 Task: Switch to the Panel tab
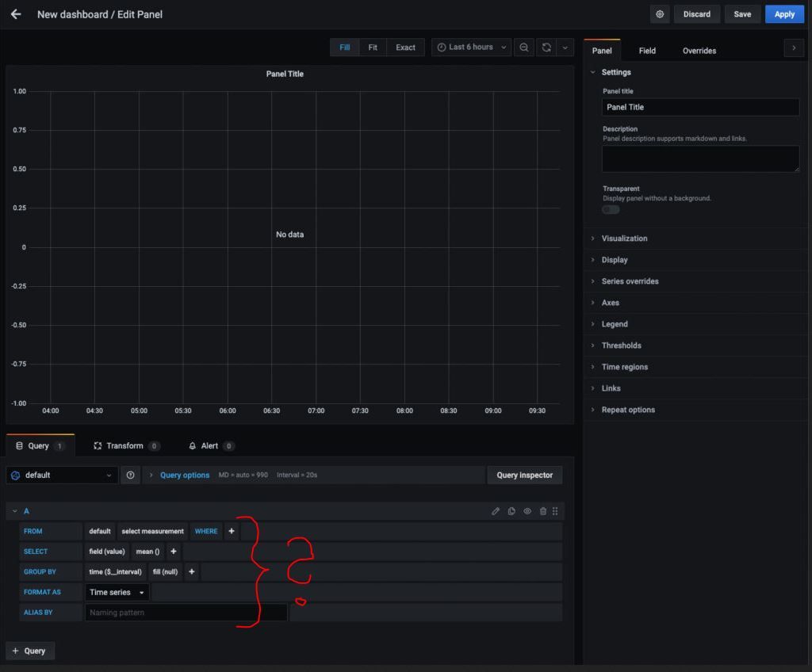pos(602,51)
